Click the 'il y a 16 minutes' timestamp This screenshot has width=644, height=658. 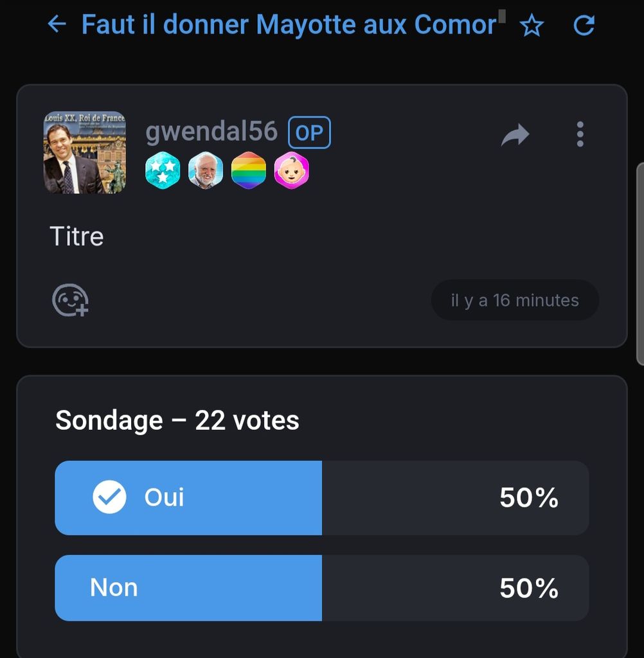click(x=515, y=300)
